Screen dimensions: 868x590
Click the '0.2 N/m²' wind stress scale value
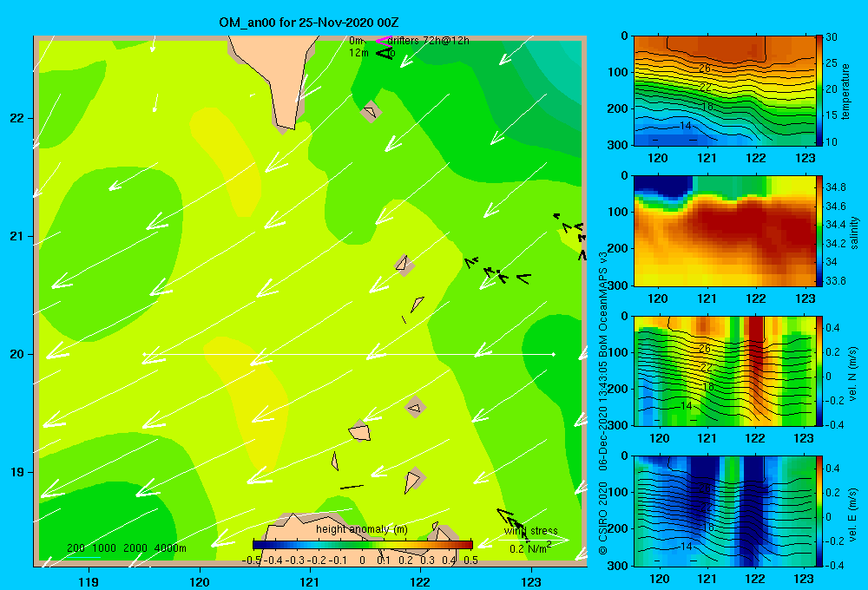click(x=531, y=548)
